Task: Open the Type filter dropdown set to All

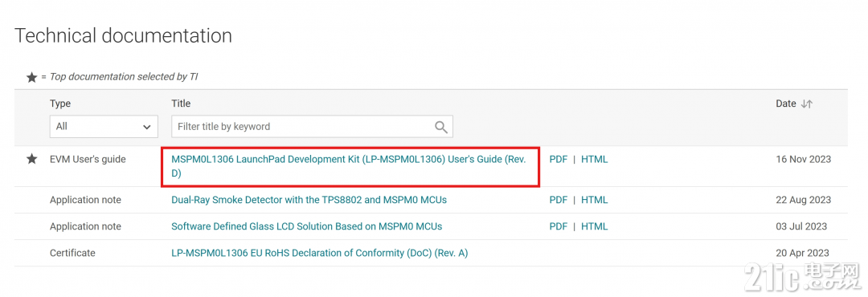Action: point(104,127)
